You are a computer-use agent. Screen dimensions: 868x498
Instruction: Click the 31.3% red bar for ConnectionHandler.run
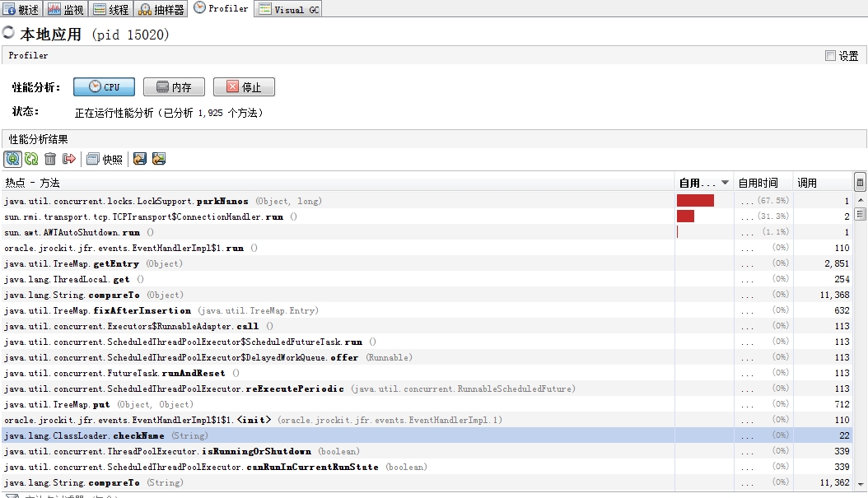(x=685, y=216)
